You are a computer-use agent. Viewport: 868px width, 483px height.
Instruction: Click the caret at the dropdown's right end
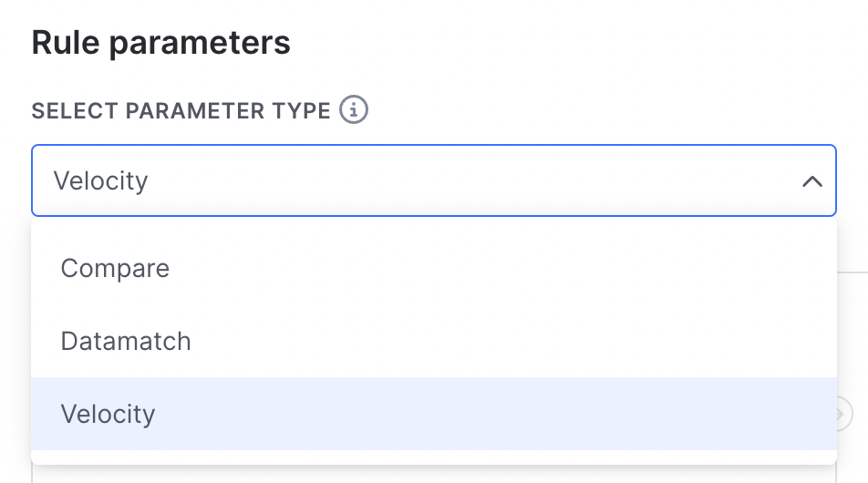coord(812,181)
